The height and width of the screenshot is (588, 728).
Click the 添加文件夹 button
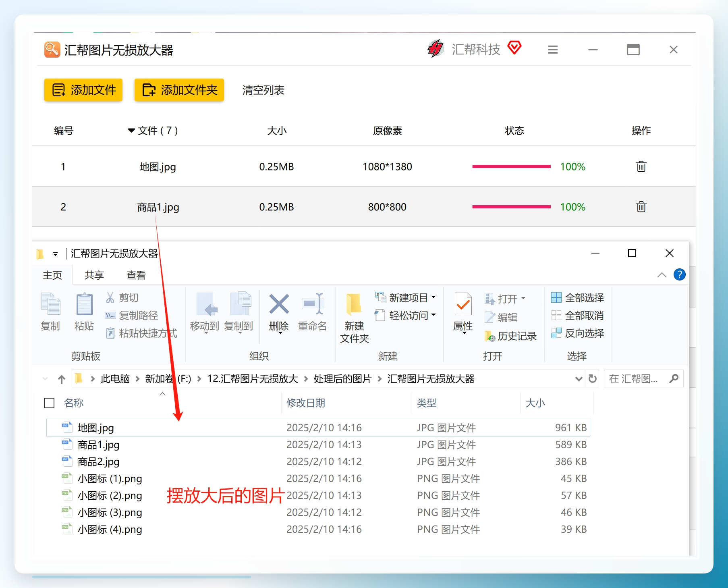[179, 90]
